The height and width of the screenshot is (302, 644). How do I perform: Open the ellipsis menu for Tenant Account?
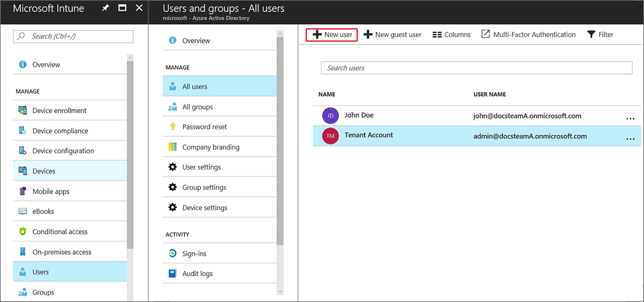[x=631, y=138]
